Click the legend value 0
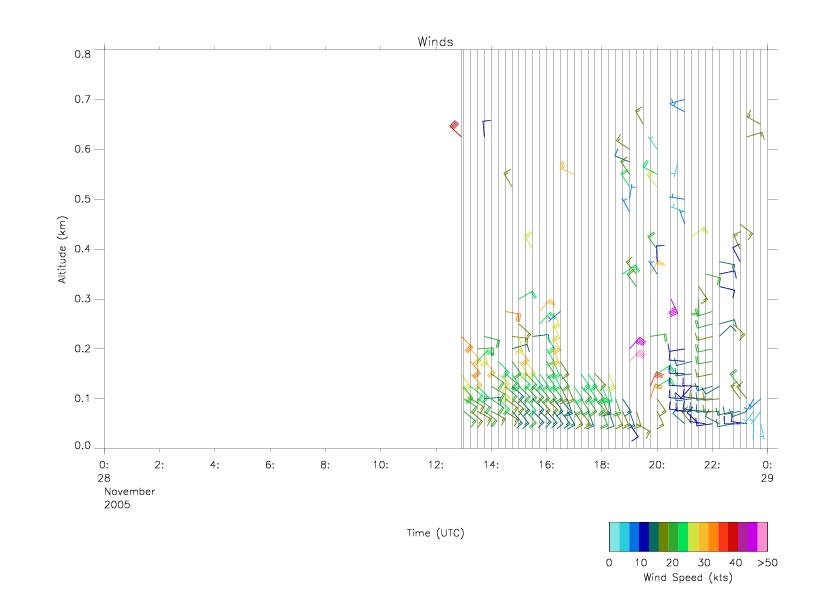827x611 pixels. coord(609,562)
